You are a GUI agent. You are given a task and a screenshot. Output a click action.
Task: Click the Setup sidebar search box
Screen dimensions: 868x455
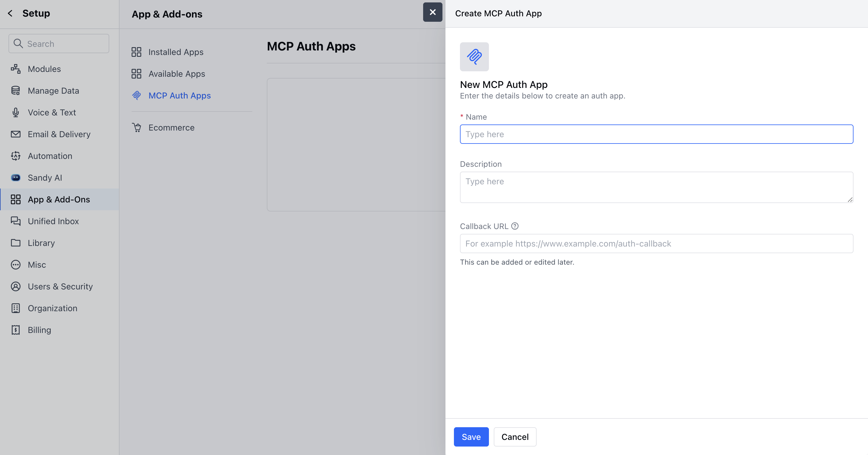point(59,44)
